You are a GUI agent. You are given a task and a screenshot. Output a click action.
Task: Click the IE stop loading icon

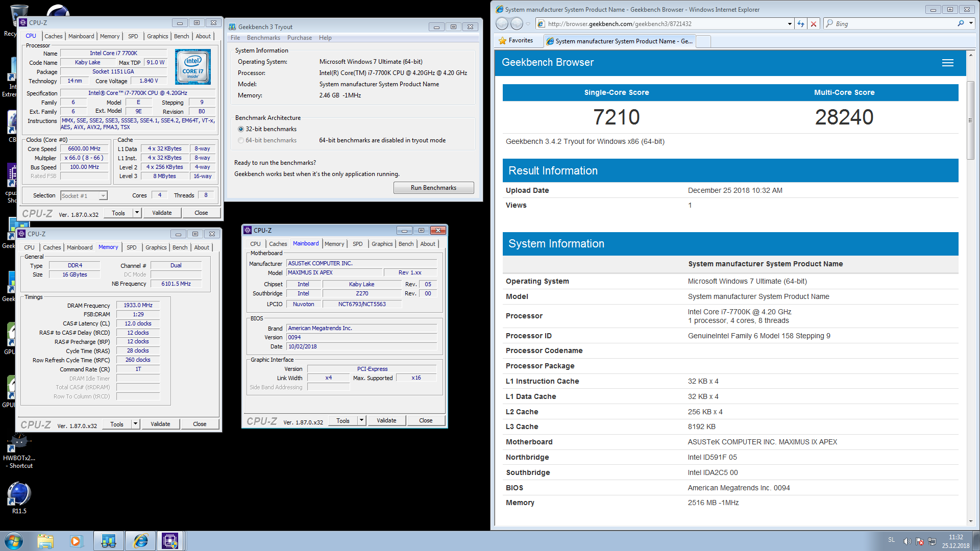tap(814, 24)
